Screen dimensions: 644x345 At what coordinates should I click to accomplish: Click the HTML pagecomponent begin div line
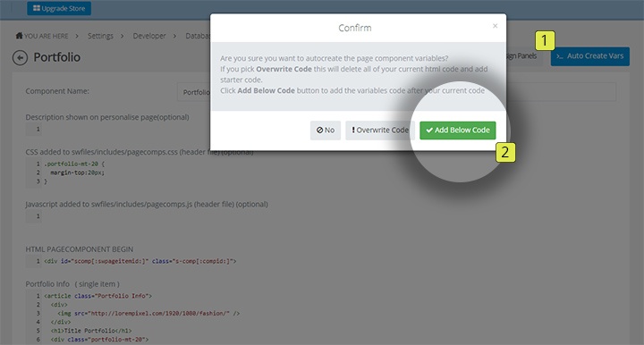coord(140,261)
